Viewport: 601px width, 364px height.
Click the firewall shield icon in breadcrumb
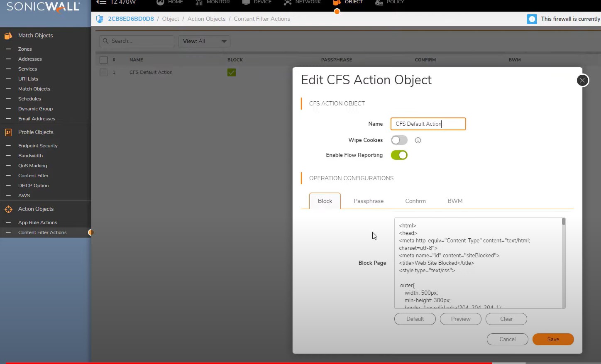pyautogui.click(x=100, y=19)
